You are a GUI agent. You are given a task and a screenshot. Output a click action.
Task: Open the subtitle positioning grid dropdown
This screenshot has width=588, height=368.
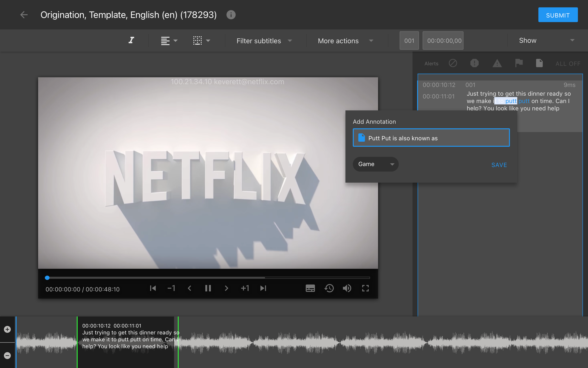pyautogui.click(x=201, y=41)
